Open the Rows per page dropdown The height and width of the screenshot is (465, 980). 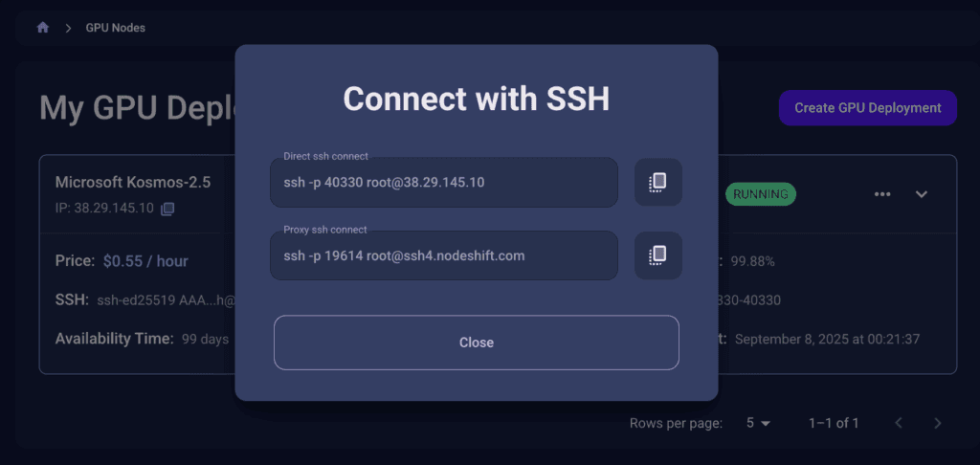[758, 423]
